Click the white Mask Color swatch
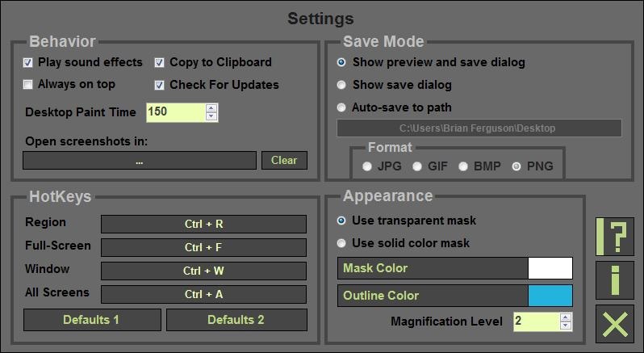The height and width of the screenshot is (353, 644). [550, 268]
